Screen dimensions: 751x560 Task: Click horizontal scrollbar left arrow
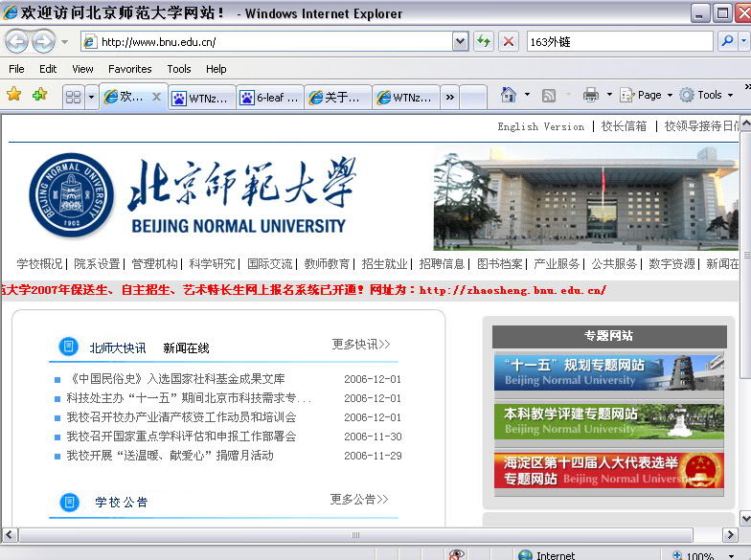coord(10,534)
